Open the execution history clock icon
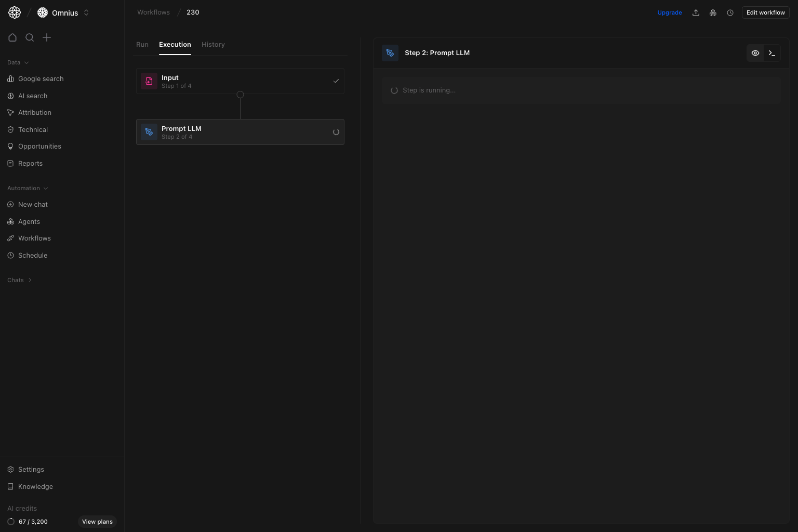The image size is (798, 532). [x=730, y=12]
